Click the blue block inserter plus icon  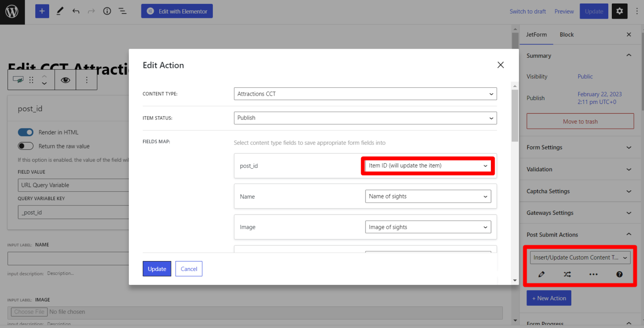click(x=42, y=11)
